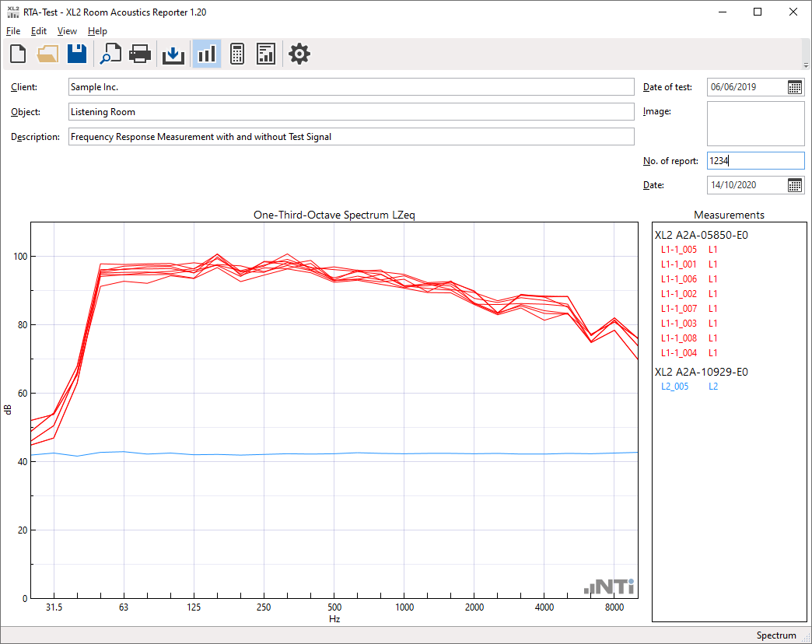Open the report chart page icon

(x=266, y=54)
